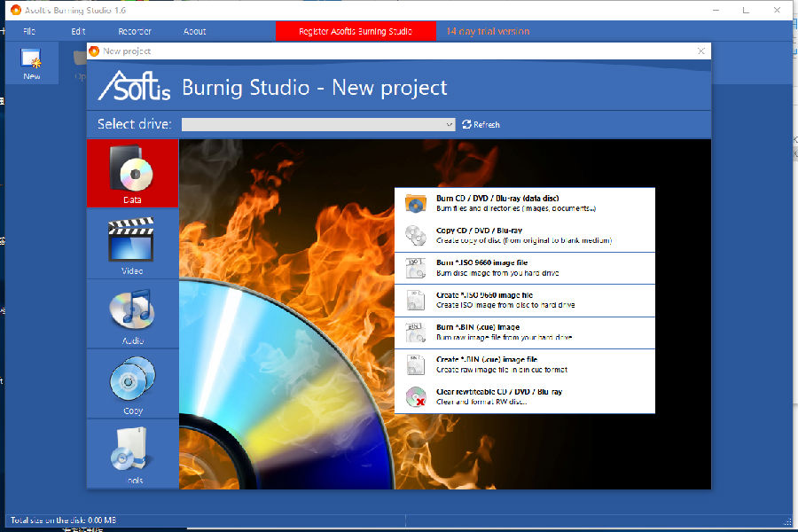The image size is (798, 532).
Task: Open the Video category in sidebar
Action: point(132,243)
